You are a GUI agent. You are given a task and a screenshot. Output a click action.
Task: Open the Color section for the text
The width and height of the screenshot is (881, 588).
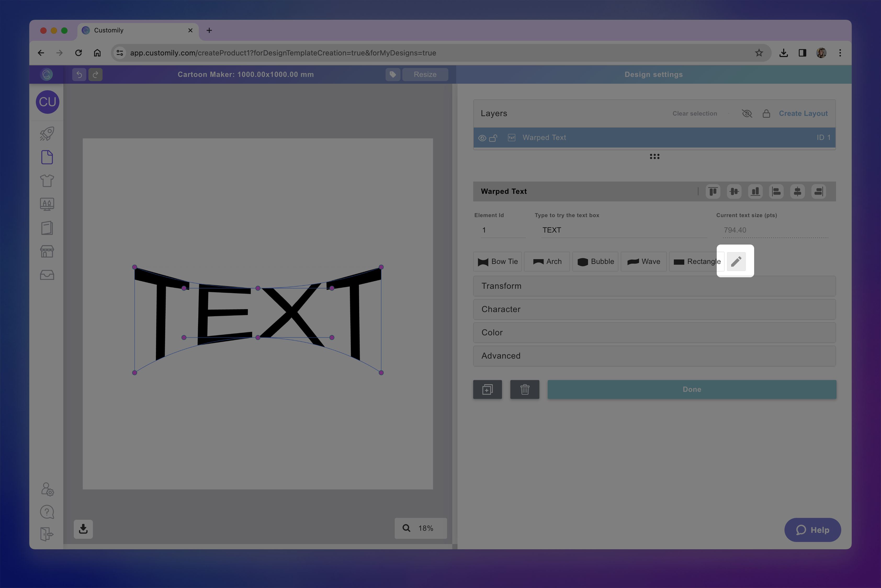(654, 333)
